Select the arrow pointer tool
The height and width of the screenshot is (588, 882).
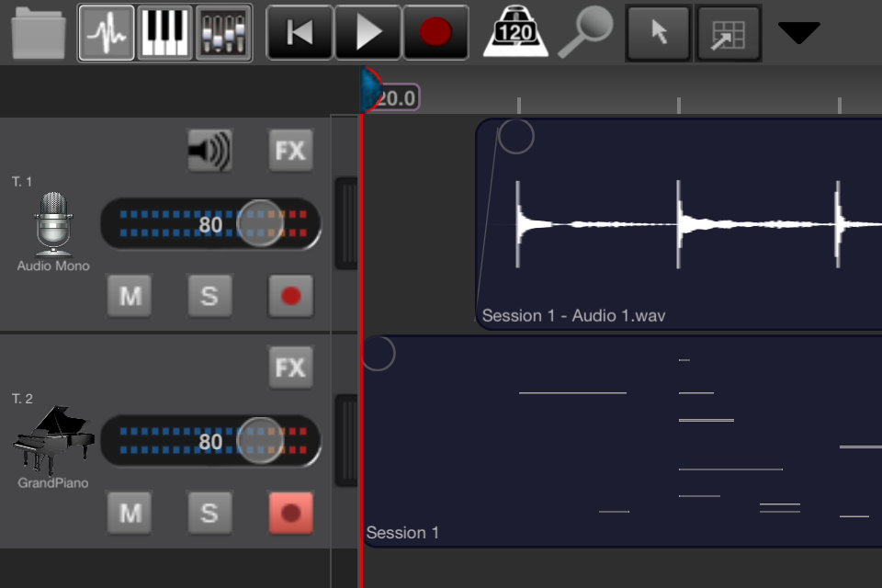(658, 33)
